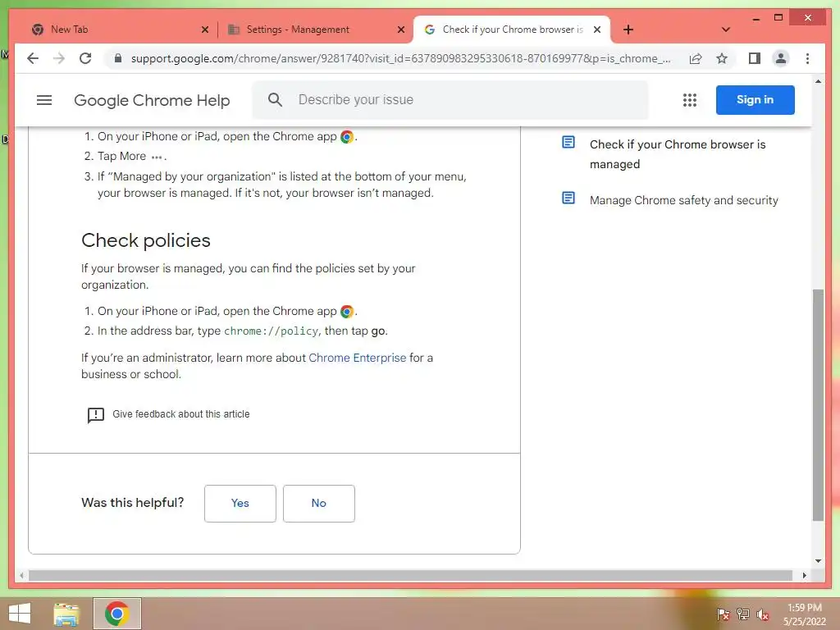Image resolution: width=840 pixels, height=630 pixels.
Task: Click the Sign in button
Action: tap(755, 99)
